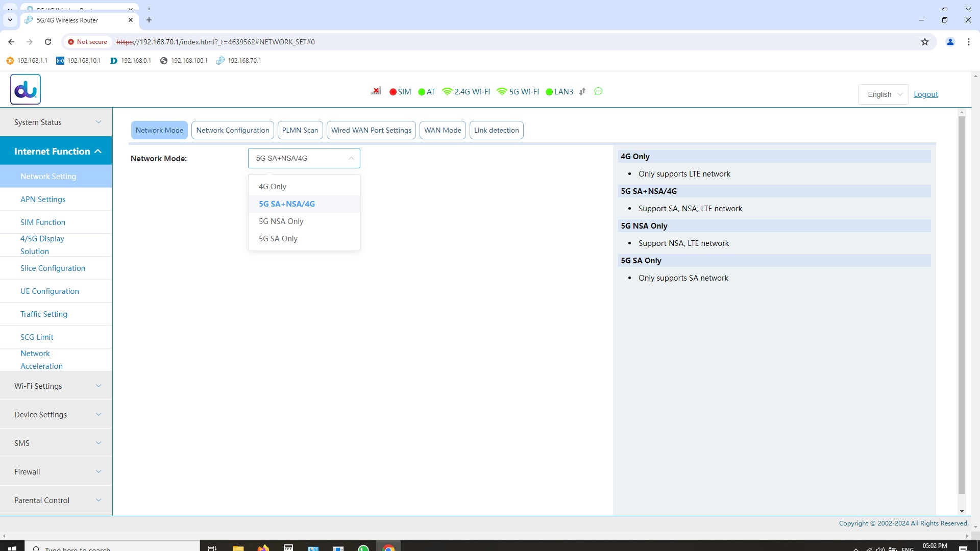This screenshot has width=980, height=551.
Task: Click the 5G Wi-Fi signal icon
Action: point(502,92)
